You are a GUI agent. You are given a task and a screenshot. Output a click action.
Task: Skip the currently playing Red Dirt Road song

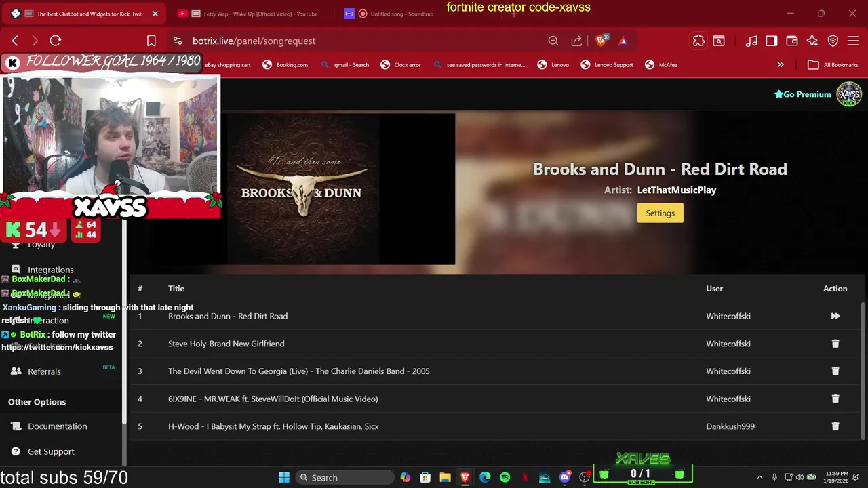pos(835,316)
